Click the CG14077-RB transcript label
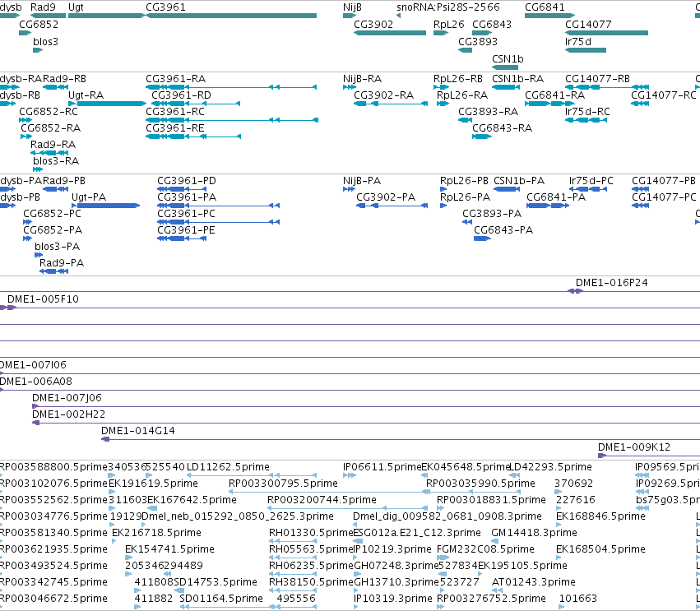Image resolution: width=700 pixels, height=611 pixels. 597,79
